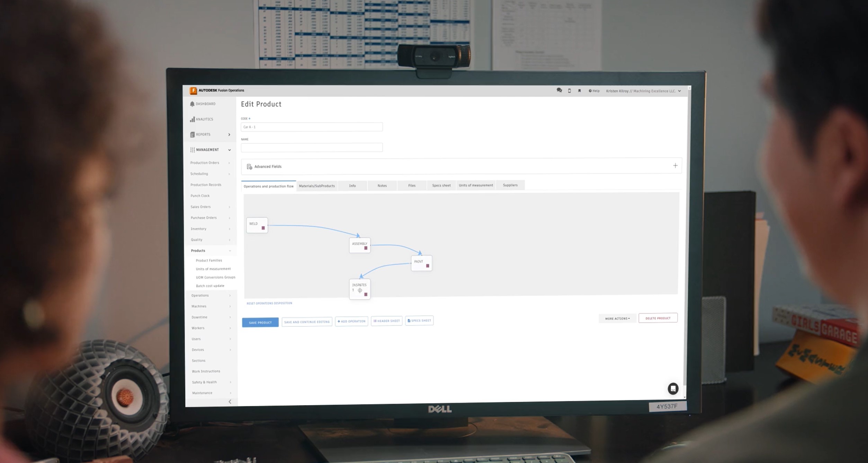Collapse the Management section chevron

229,150
